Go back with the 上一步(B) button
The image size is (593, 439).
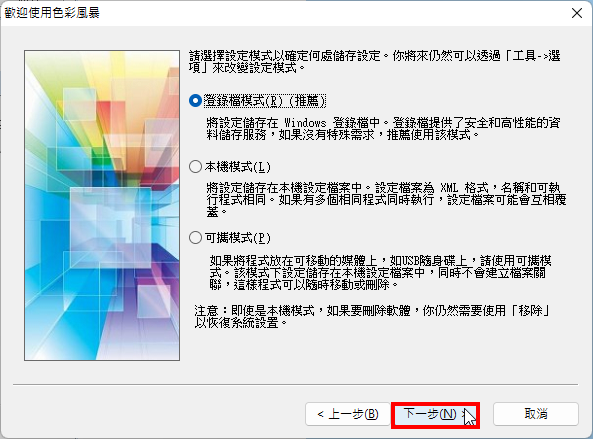(x=348, y=414)
